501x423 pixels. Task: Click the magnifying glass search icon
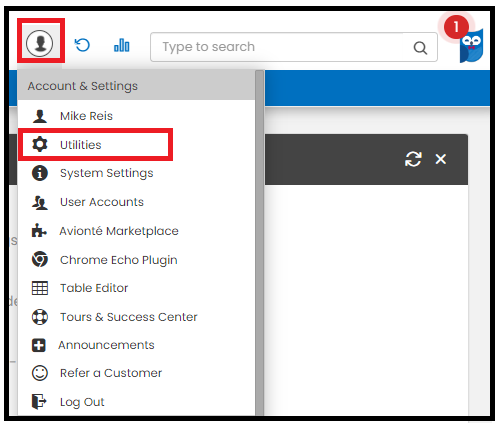point(420,48)
